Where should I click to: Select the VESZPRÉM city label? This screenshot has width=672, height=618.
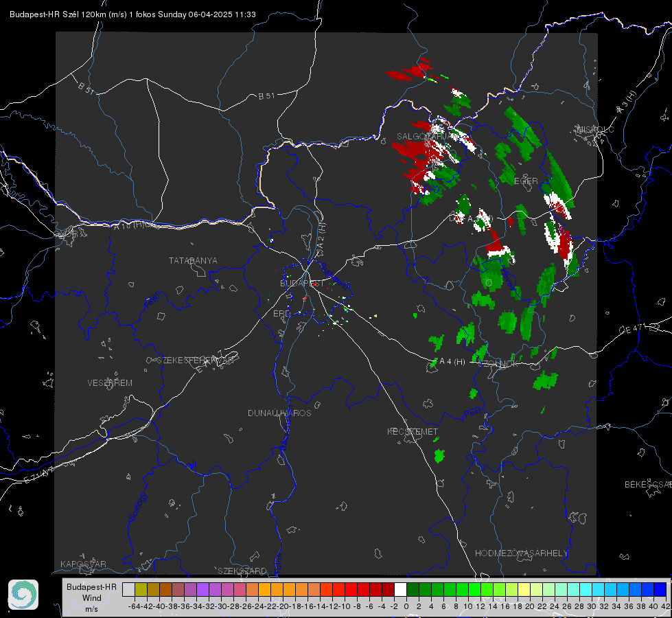click(110, 383)
